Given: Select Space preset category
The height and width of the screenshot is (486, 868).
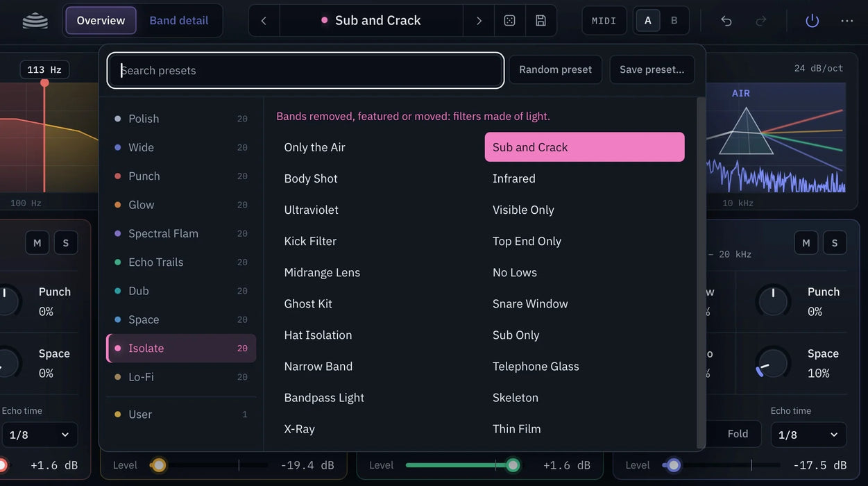Looking at the screenshot, I should click(x=181, y=319).
